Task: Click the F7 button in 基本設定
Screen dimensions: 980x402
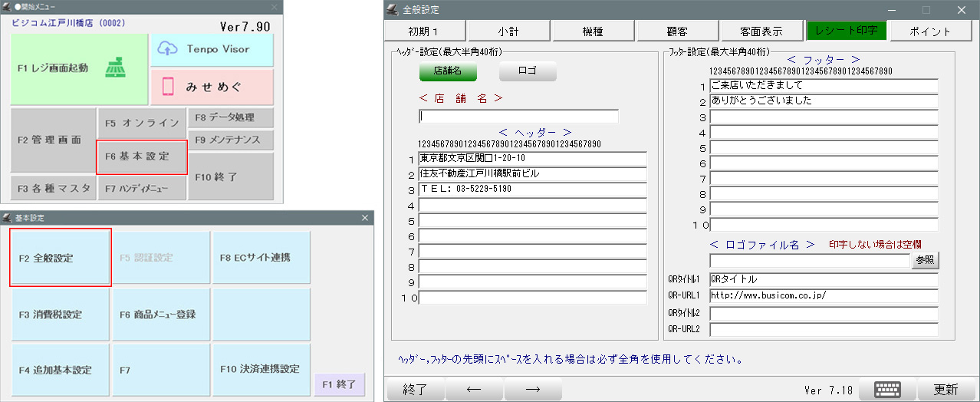Action: coord(161,370)
